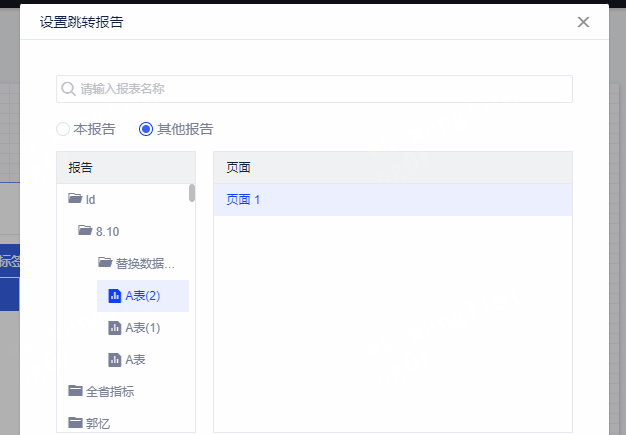Screen dimensions: 626x435
Task: Select the 其他报告 radio button
Action: click(x=146, y=129)
